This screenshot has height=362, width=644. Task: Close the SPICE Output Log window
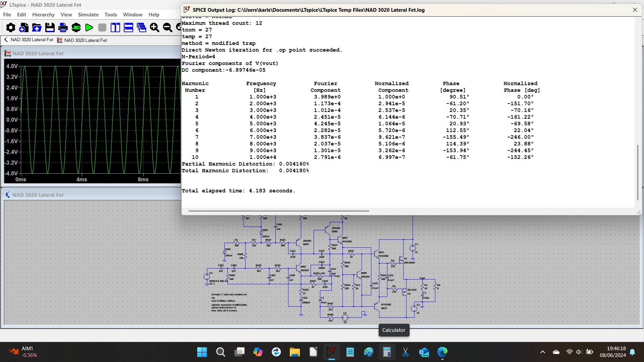(x=635, y=10)
